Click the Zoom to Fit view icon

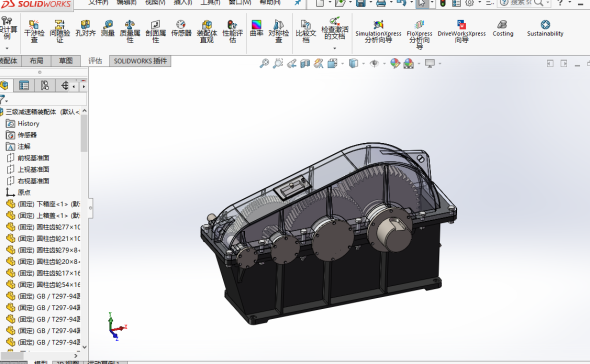pos(264,63)
